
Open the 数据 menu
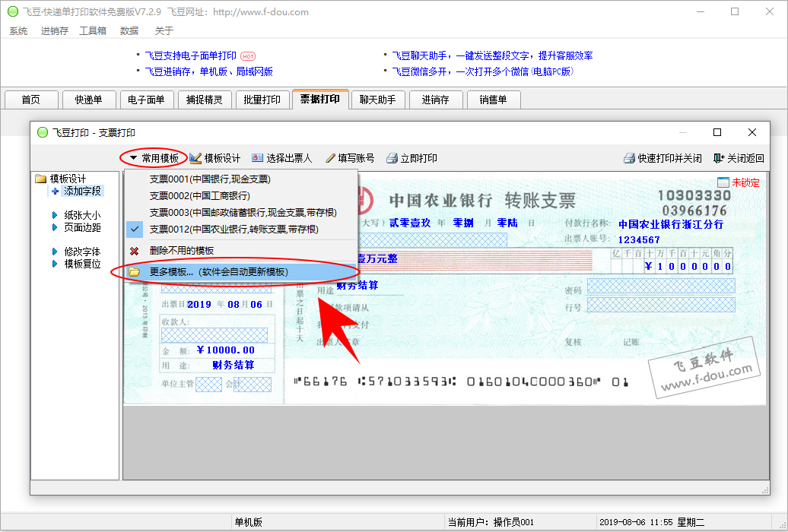[129, 31]
